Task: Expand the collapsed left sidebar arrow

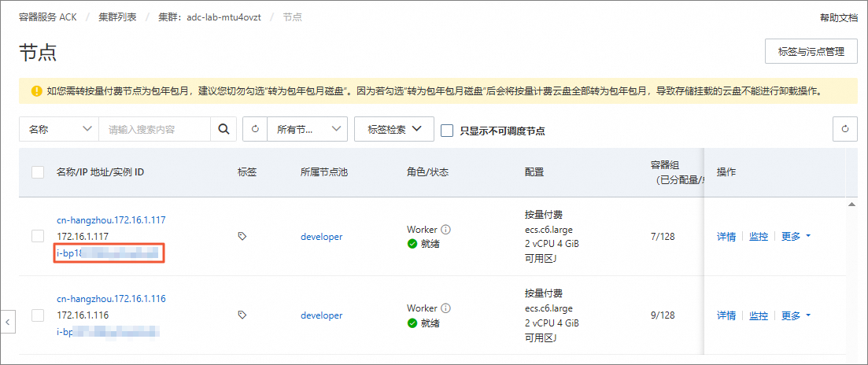Action: [8, 321]
